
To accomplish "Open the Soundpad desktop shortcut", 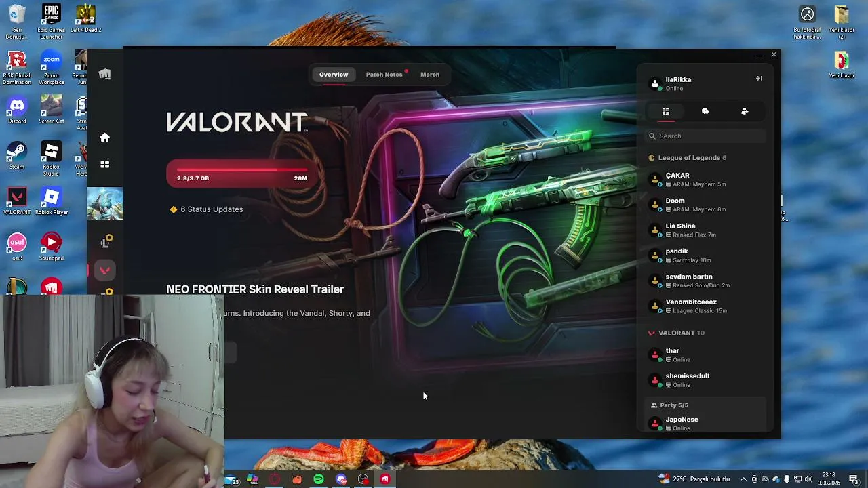I will pos(51,247).
